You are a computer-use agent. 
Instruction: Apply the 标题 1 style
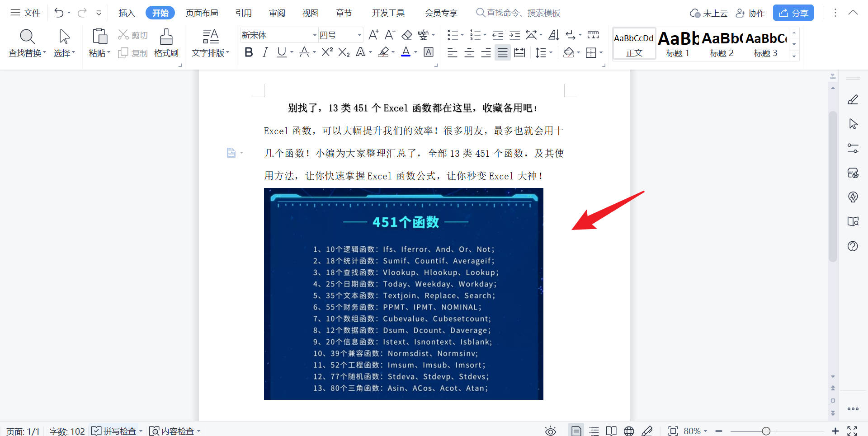pyautogui.click(x=678, y=44)
